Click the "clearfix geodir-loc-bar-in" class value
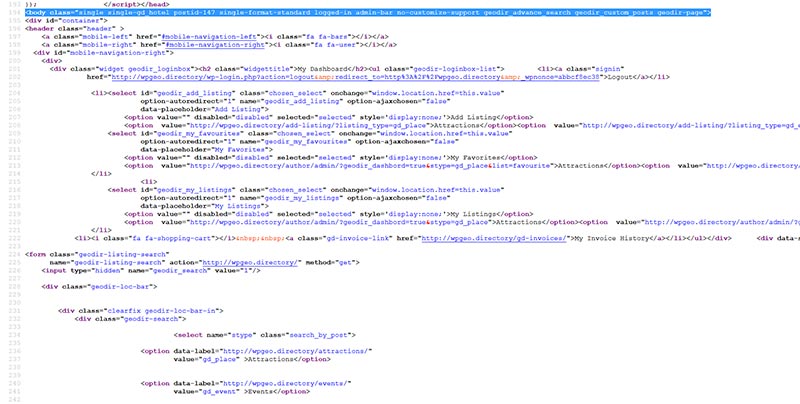Screen dimensions: 800x404 click(x=163, y=311)
